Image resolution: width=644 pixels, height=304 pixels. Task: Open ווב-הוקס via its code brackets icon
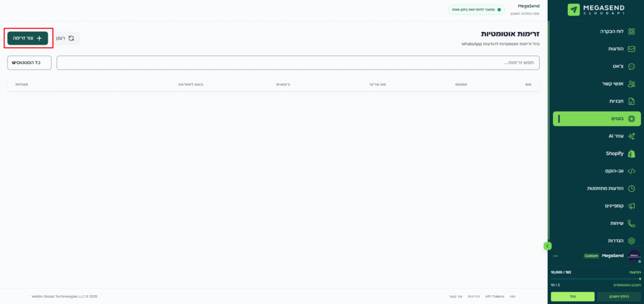click(631, 171)
